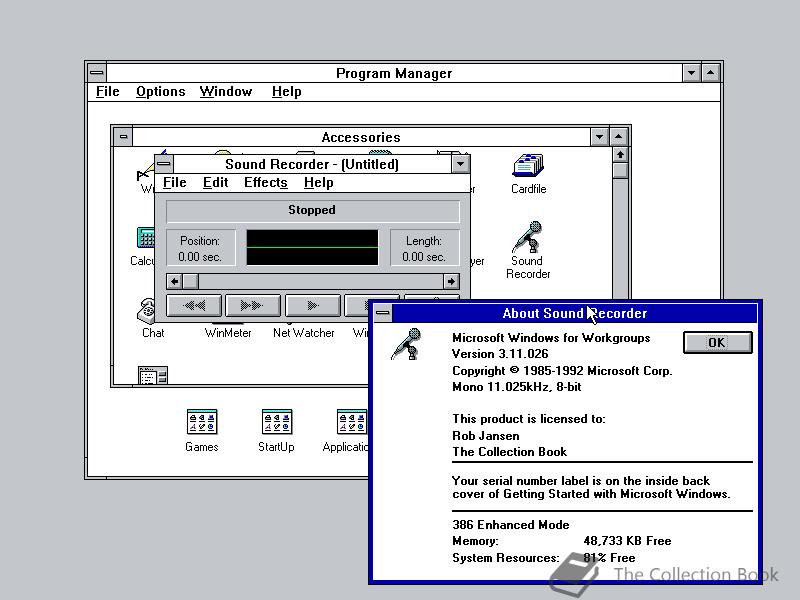Select the Net Watcher label
The image size is (800, 600).
tap(304, 333)
